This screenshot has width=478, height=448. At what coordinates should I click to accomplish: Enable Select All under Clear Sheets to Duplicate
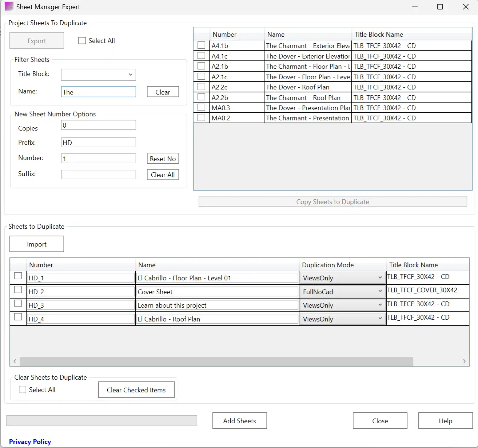(23, 389)
